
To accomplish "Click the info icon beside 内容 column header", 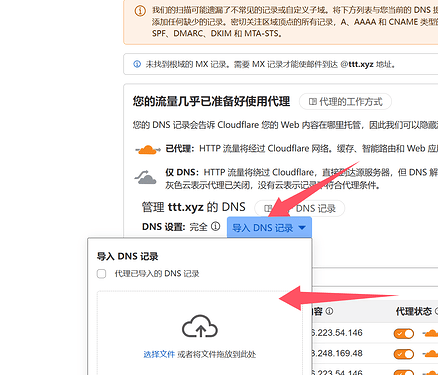I will (329, 311).
